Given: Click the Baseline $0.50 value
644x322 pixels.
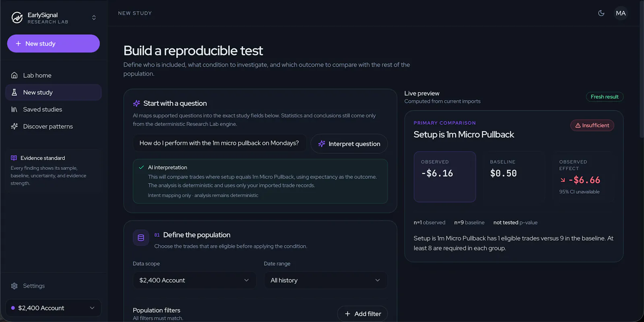Looking at the screenshot, I should point(504,173).
